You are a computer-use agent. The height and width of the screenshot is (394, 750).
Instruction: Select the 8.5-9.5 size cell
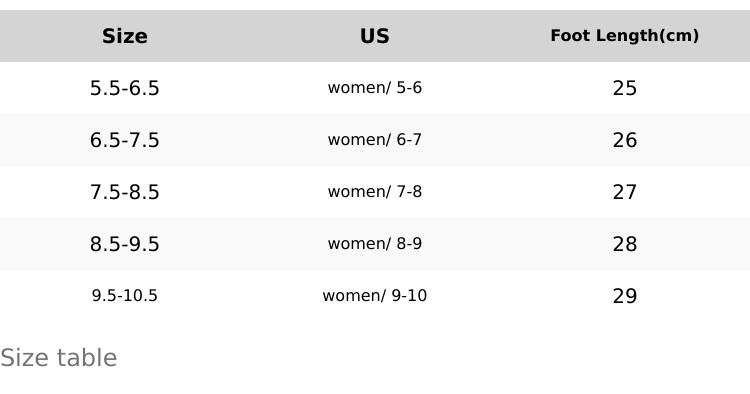[125, 244]
